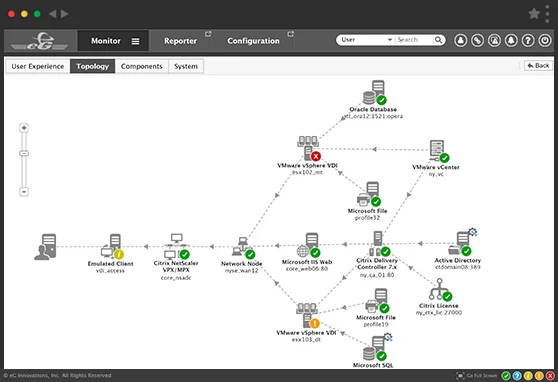Click the browser forward arrow
558x382 pixels.
[x=64, y=14]
